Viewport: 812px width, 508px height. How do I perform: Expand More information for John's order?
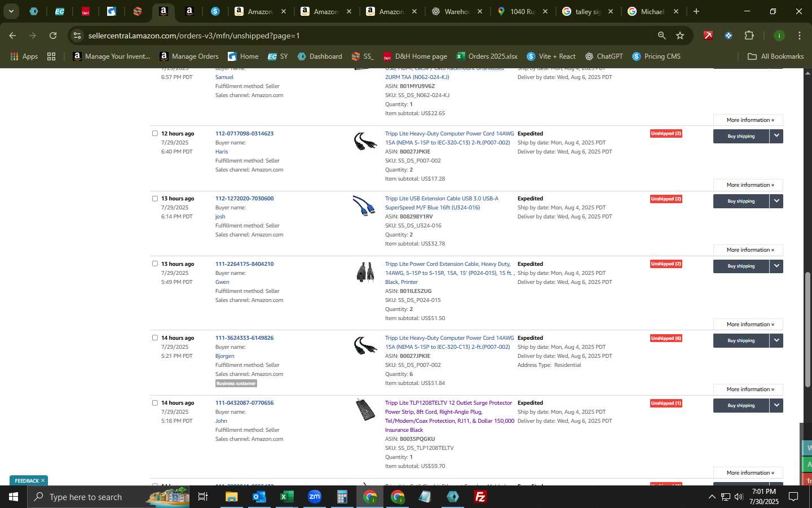pyautogui.click(x=748, y=473)
